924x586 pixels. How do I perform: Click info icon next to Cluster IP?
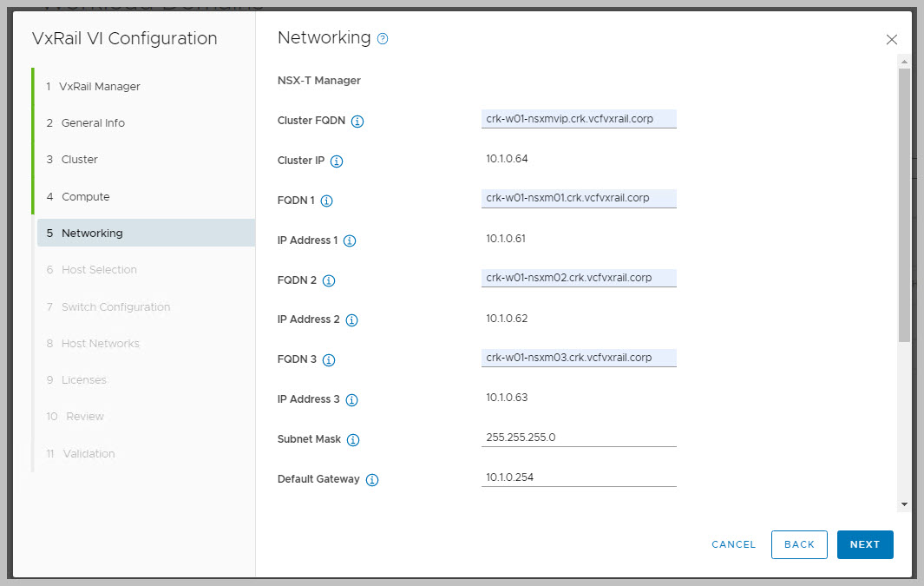337,161
